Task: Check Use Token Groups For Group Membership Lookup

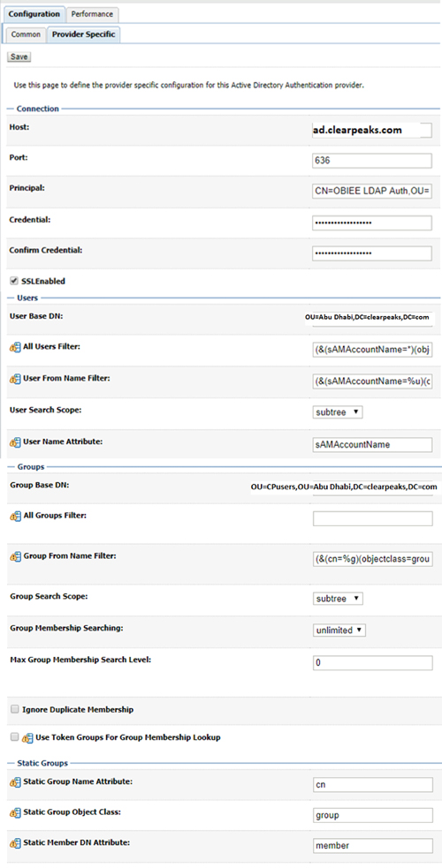Action: (15, 737)
